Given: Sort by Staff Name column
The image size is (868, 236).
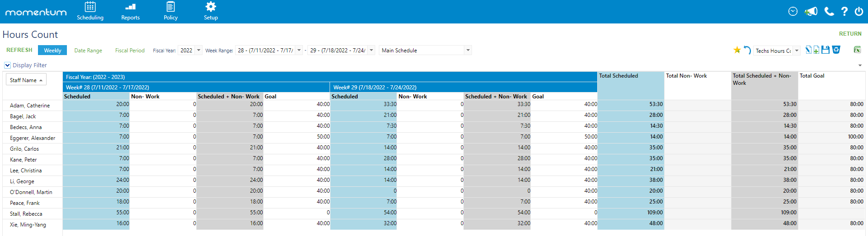Looking at the screenshot, I should (x=26, y=80).
